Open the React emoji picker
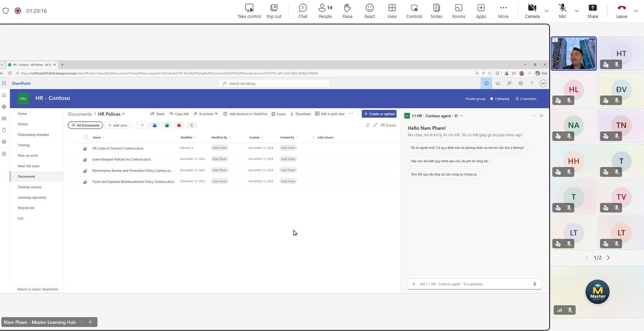644x331 pixels. tap(369, 11)
